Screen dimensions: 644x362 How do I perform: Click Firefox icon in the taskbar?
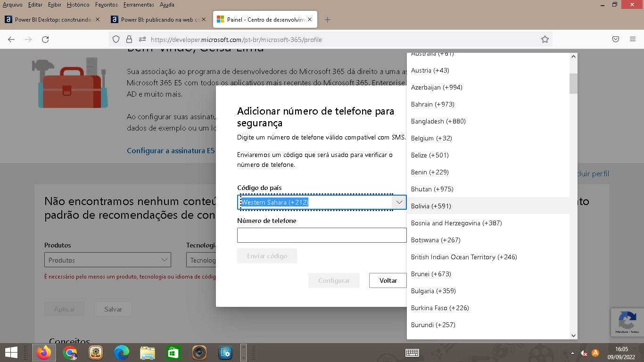44,353
